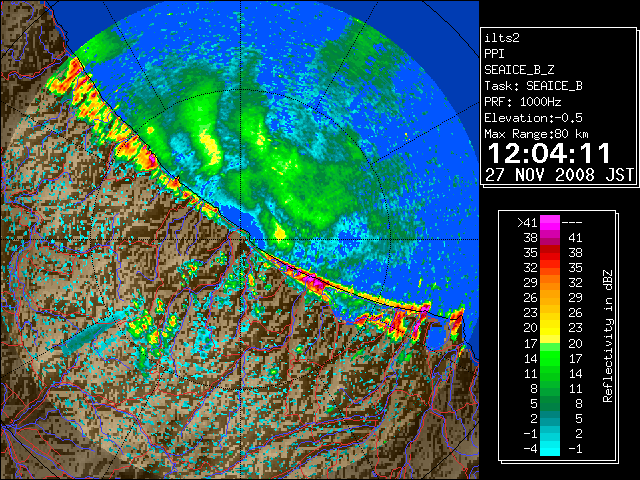The image size is (640, 480).
Task: Click the "Reflectivity in dBZ" vertical label
Action: coord(607,336)
